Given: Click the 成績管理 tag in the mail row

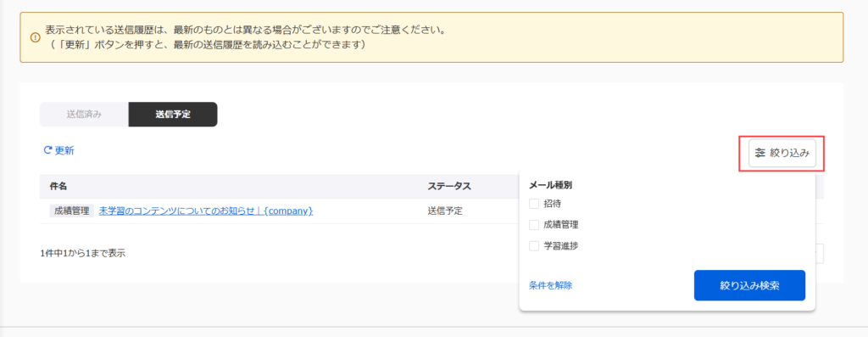Looking at the screenshot, I should tap(71, 211).
